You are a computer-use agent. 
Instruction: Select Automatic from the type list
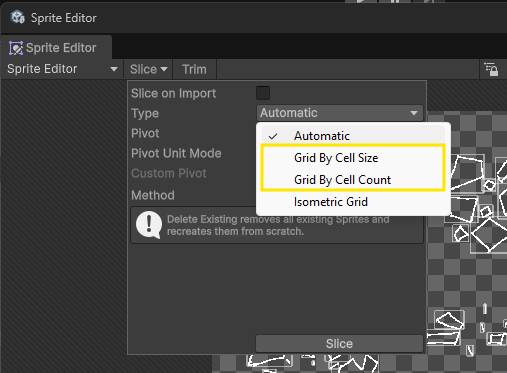click(x=353, y=136)
